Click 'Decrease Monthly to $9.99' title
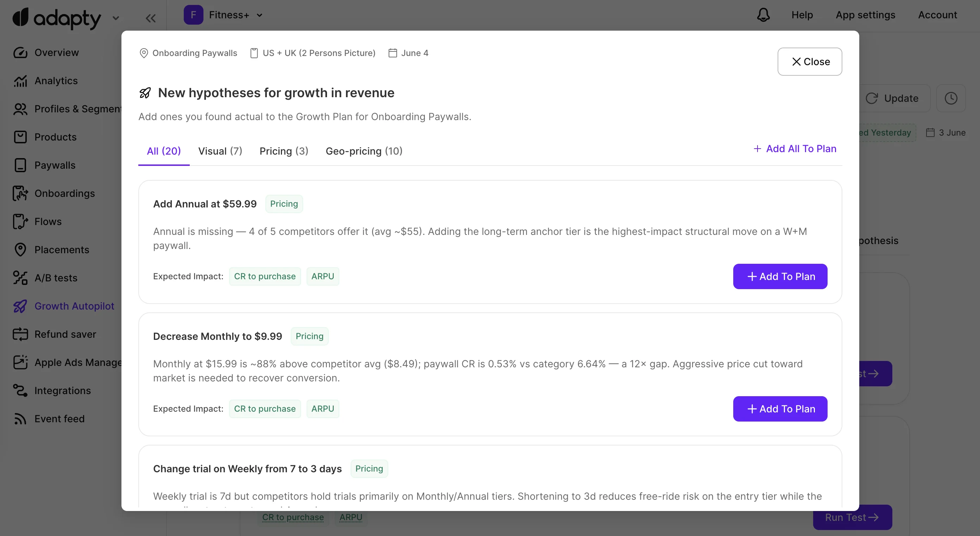This screenshot has height=536, width=980. (x=218, y=337)
